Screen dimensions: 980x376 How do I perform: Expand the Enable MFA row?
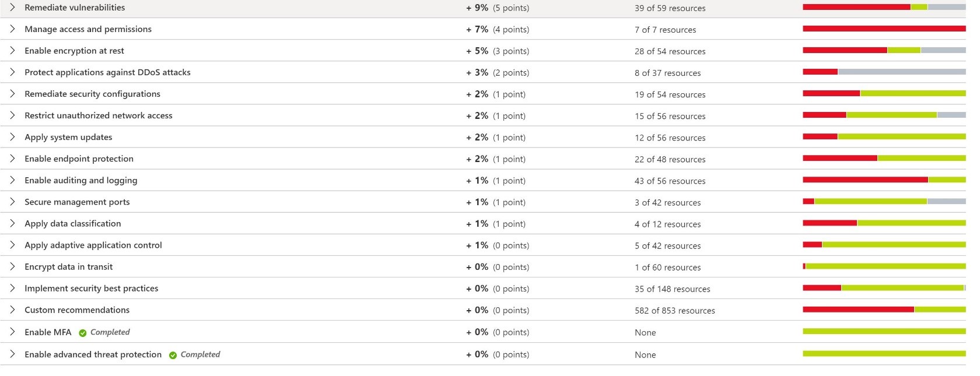(x=12, y=332)
